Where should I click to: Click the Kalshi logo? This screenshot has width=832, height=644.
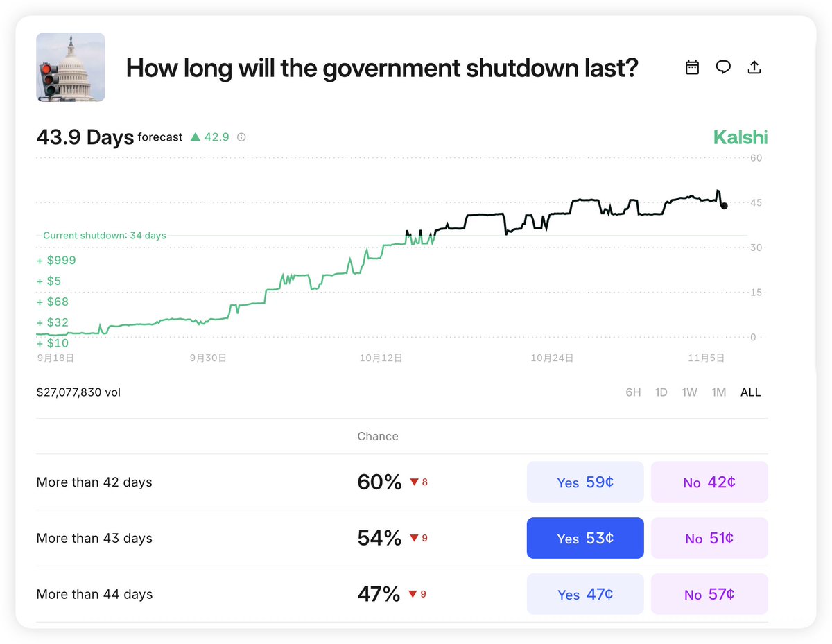[740, 137]
